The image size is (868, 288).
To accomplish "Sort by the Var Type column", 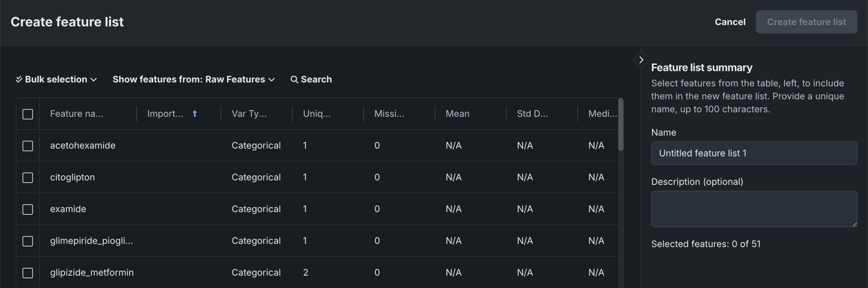I will tap(249, 114).
